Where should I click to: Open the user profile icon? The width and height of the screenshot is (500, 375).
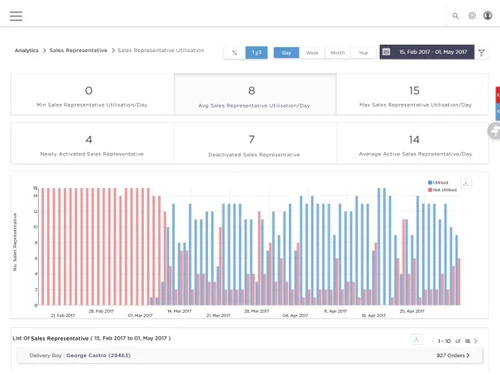488,15
